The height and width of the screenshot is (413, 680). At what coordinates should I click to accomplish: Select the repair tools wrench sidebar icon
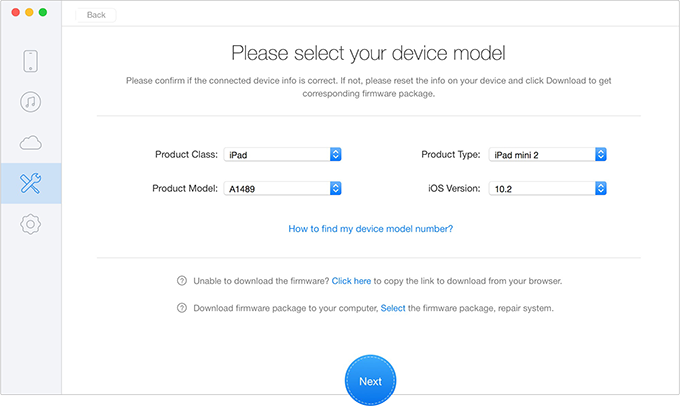point(30,184)
